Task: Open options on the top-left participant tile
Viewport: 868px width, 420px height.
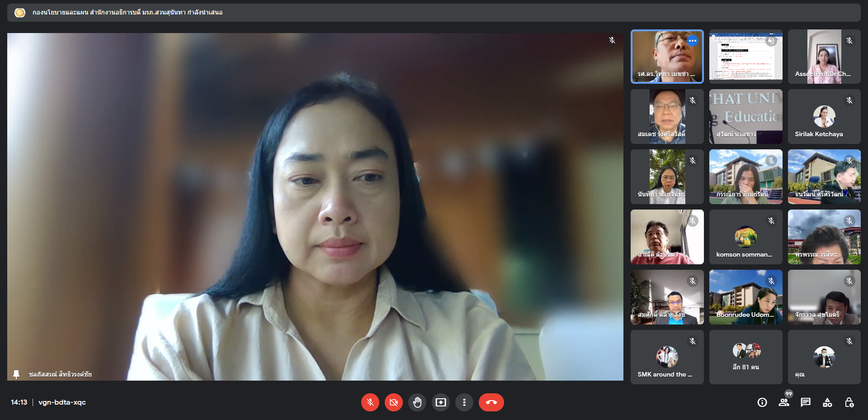Action: coord(692,41)
